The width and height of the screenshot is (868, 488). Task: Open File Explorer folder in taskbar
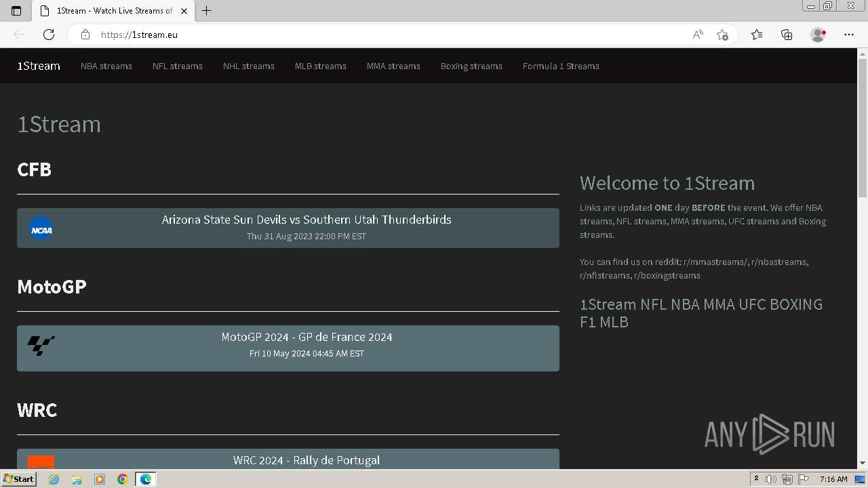tap(77, 479)
